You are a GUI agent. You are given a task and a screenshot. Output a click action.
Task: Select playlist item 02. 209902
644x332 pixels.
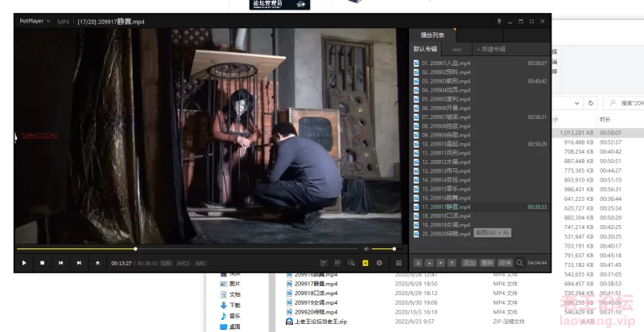[x=480, y=72]
